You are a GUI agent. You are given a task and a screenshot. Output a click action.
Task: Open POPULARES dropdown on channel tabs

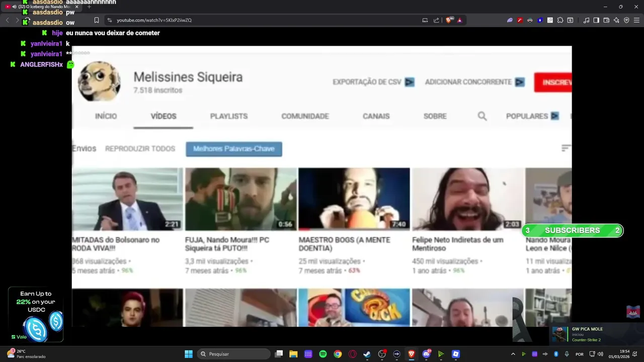click(x=532, y=116)
